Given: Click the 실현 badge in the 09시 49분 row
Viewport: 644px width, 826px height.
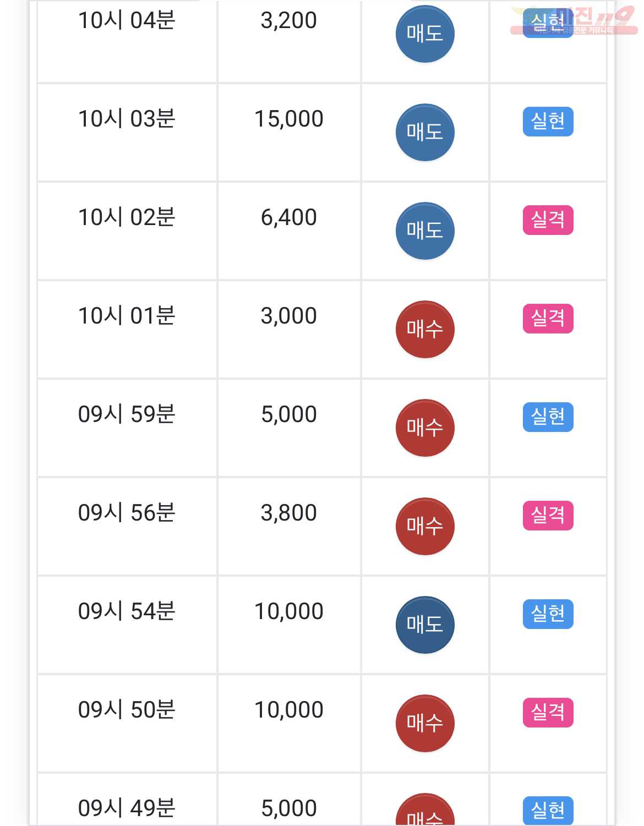Looking at the screenshot, I should [548, 811].
